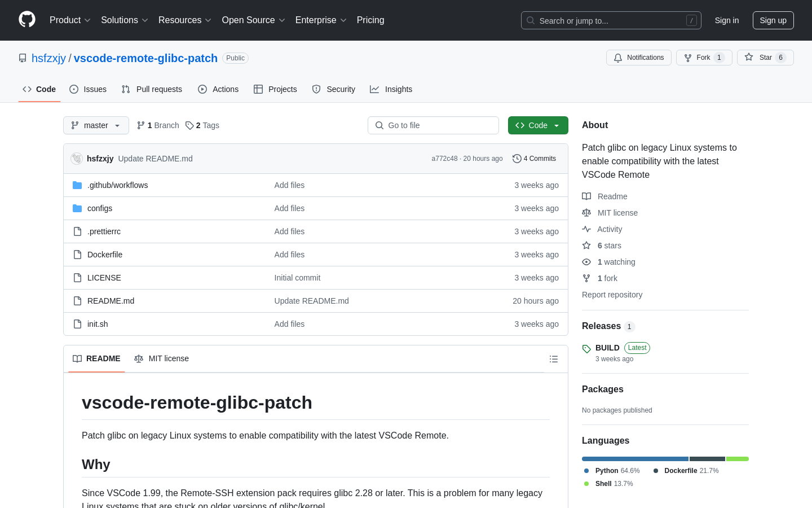Open the init.sh file name
Viewport: 812px width, 508px height.
click(98, 324)
